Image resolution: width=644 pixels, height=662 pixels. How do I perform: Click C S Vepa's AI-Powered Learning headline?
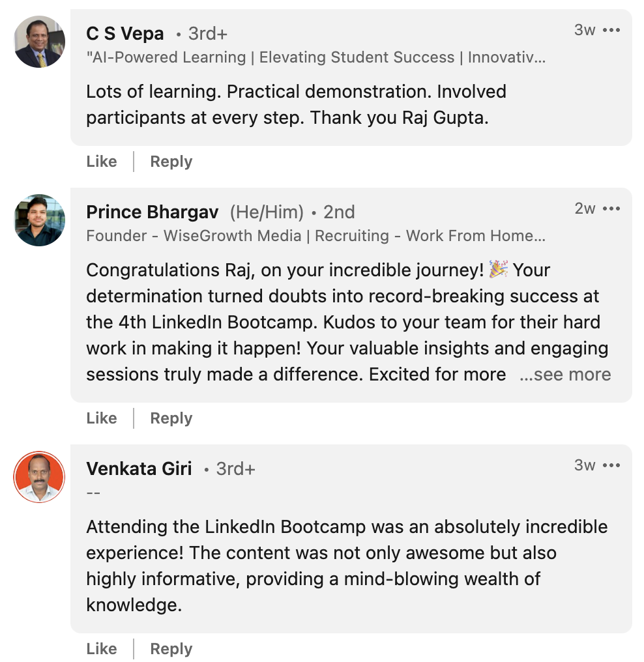click(315, 57)
